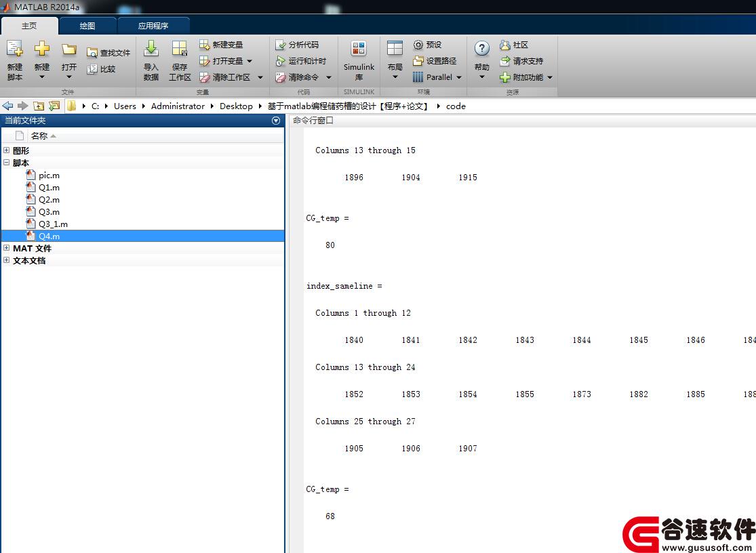Select Q4.m in the file list
756x553 pixels.
pos(142,236)
